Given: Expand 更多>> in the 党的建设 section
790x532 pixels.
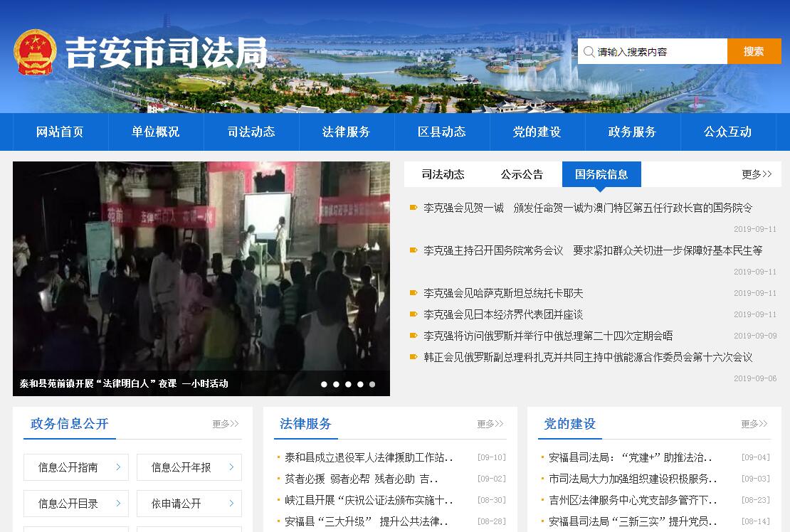Looking at the screenshot, I should [x=754, y=424].
